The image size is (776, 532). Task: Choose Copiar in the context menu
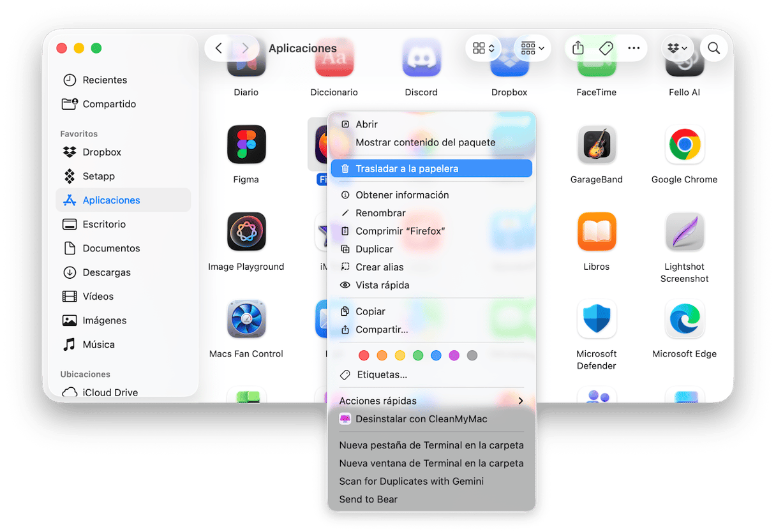(431, 311)
